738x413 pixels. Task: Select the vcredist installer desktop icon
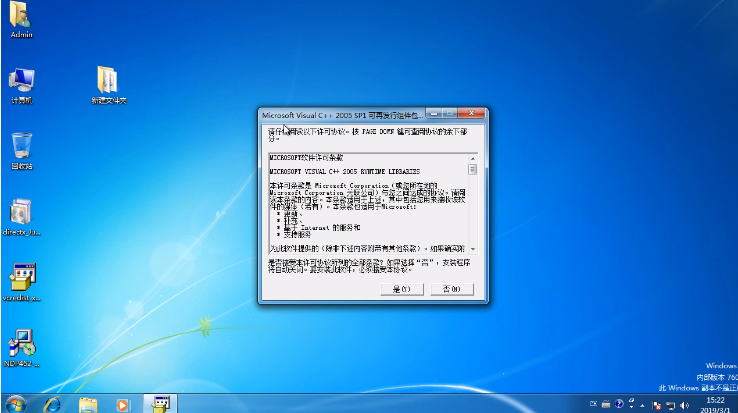tap(21, 280)
